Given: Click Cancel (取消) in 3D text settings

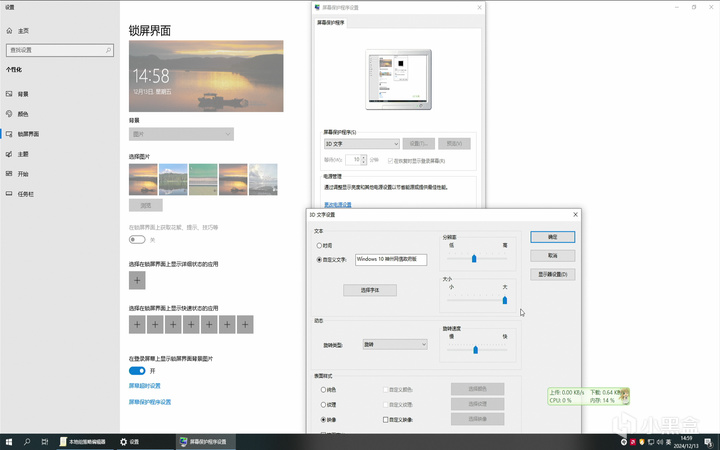Looking at the screenshot, I should (552, 256).
